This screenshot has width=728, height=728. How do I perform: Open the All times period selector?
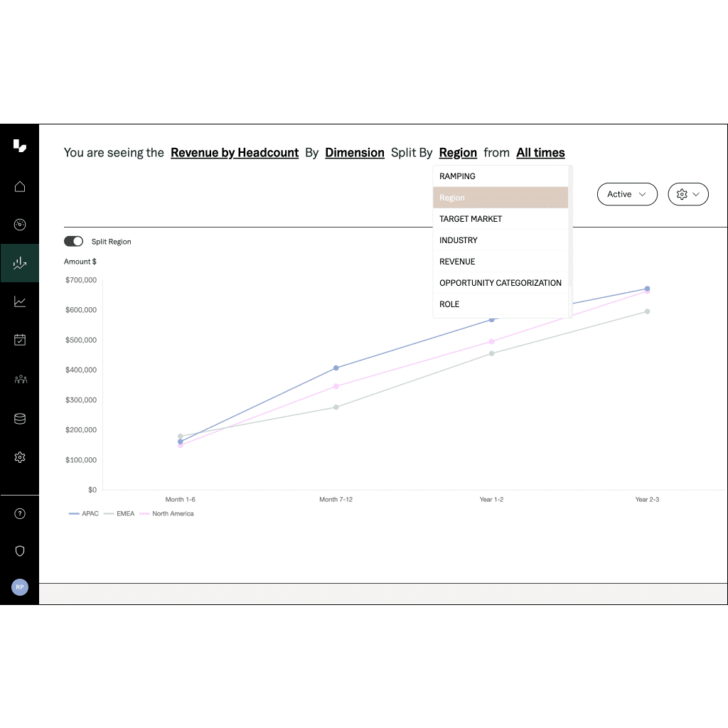(540, 153)
